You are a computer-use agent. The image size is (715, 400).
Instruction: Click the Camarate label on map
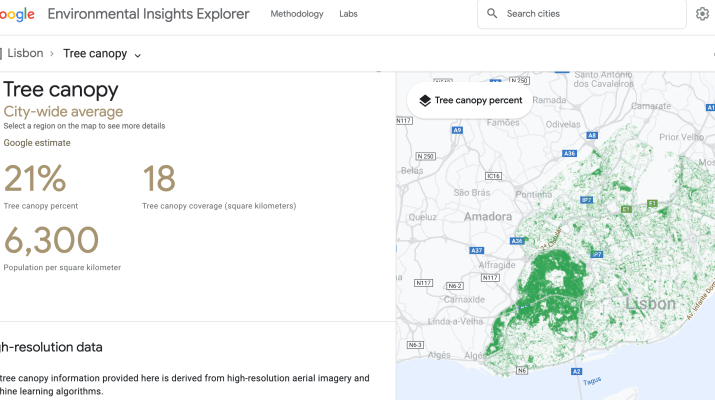point(651,106)
